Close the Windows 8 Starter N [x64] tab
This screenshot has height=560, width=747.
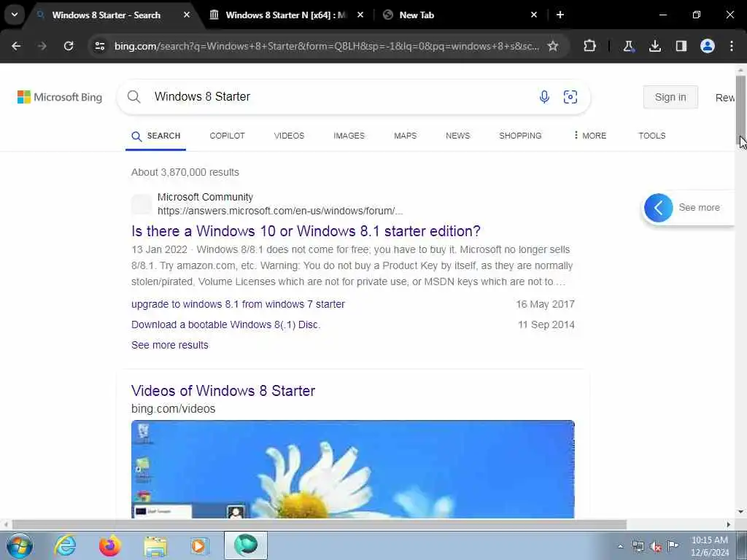[x=360, y=15]
